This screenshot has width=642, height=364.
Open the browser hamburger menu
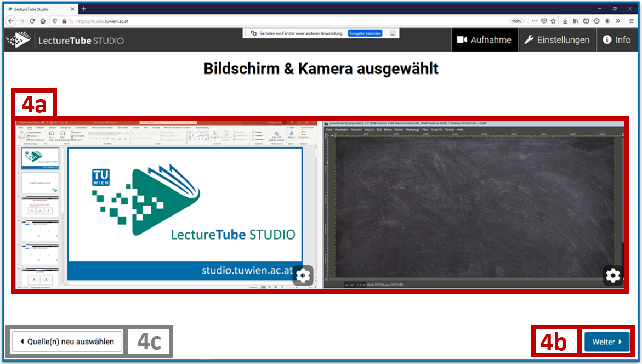point(631,21)
